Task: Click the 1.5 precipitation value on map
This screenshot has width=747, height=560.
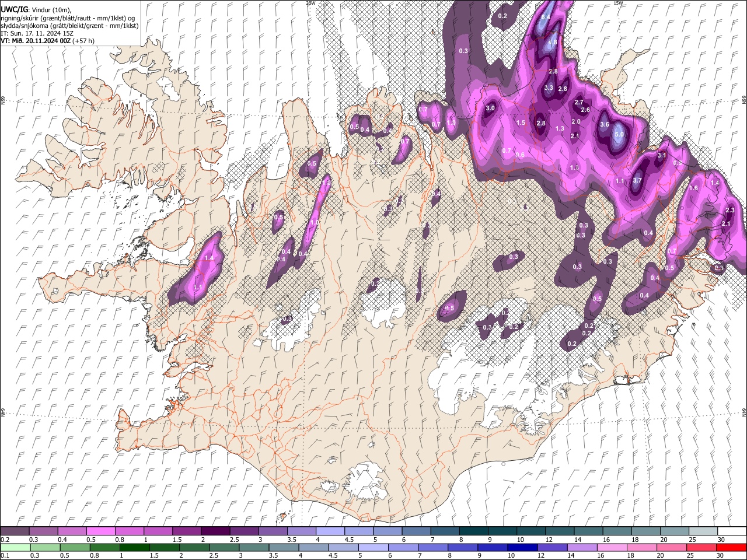Action: (521, 123)
